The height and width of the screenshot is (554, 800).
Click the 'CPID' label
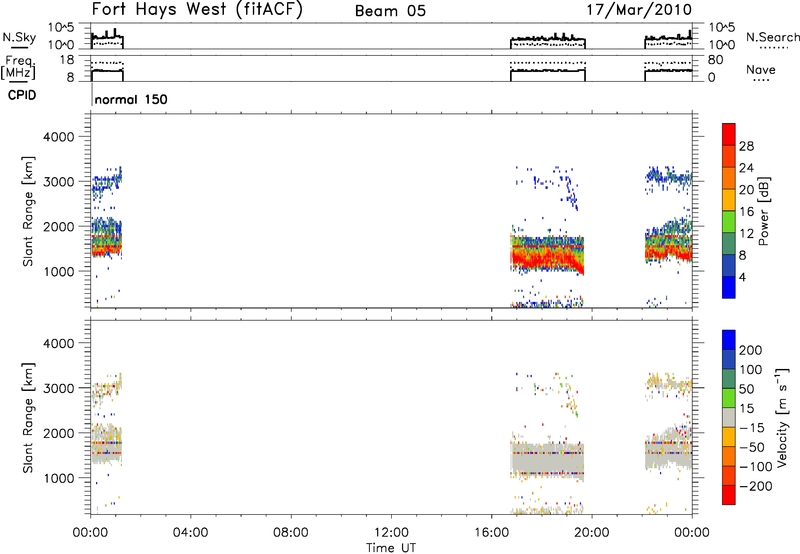22,95
